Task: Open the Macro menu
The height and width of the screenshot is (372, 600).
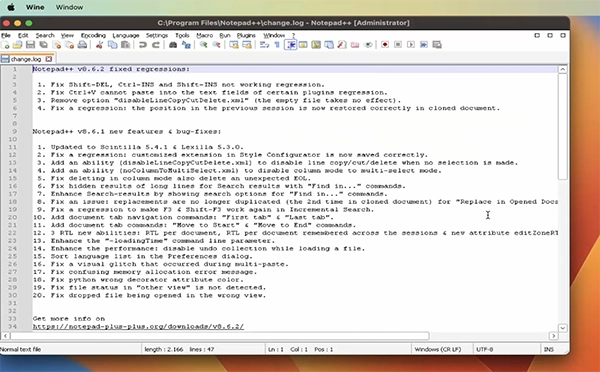Action: click(204, 36)
